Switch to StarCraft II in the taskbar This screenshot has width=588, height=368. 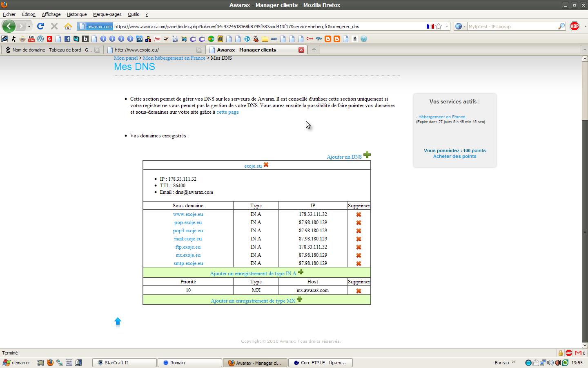tap(125, 363)
